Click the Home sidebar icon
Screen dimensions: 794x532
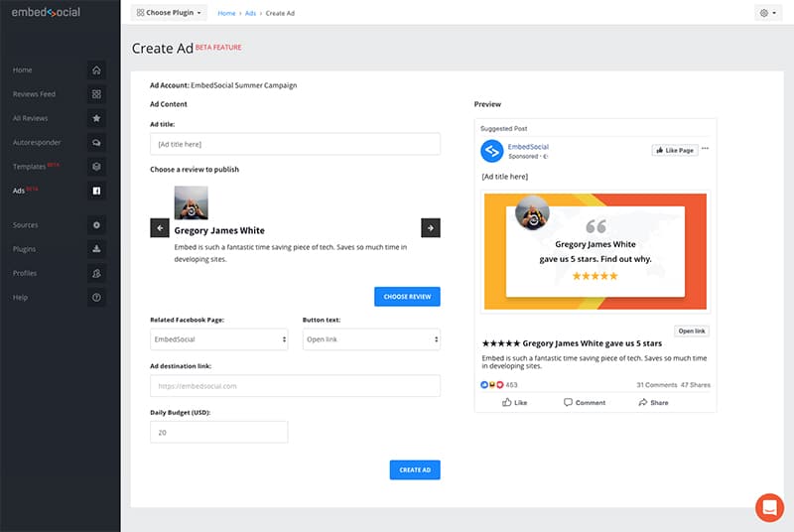click(96, 69)
